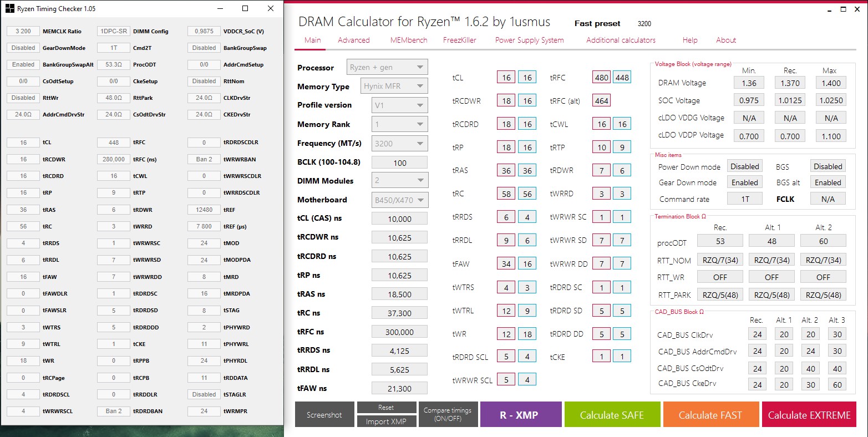This screenshot has height=437, width=868.
Task: Click MEMCLK Ratio value in Ryzen Timing Checker
Action: point(23,31)
